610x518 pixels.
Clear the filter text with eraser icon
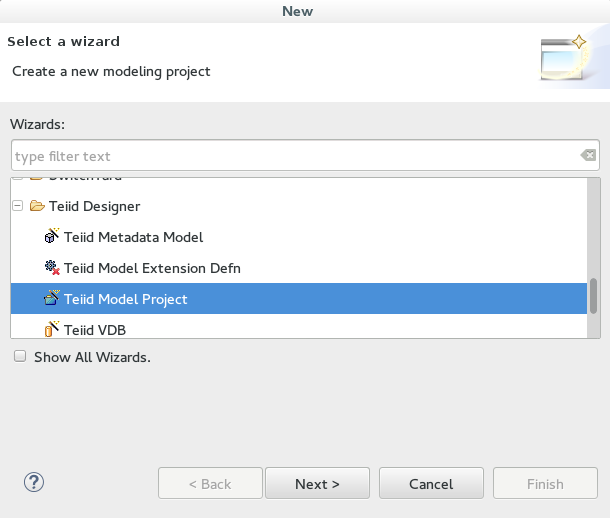click(x=588, y=155)
